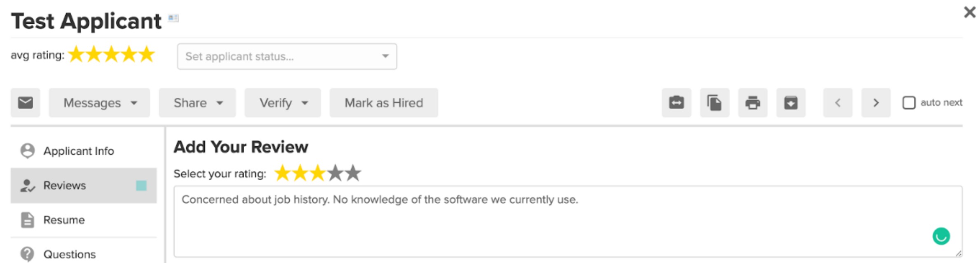Open the Share dropdown
Image resolution: width=980 pixels, height=263 pixels.
point(197,103)
